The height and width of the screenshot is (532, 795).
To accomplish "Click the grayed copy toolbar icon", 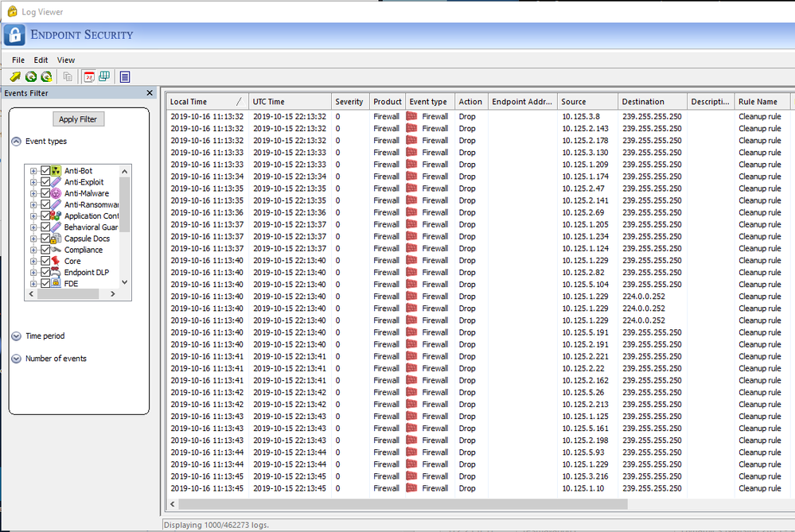I will click(68, 76).
